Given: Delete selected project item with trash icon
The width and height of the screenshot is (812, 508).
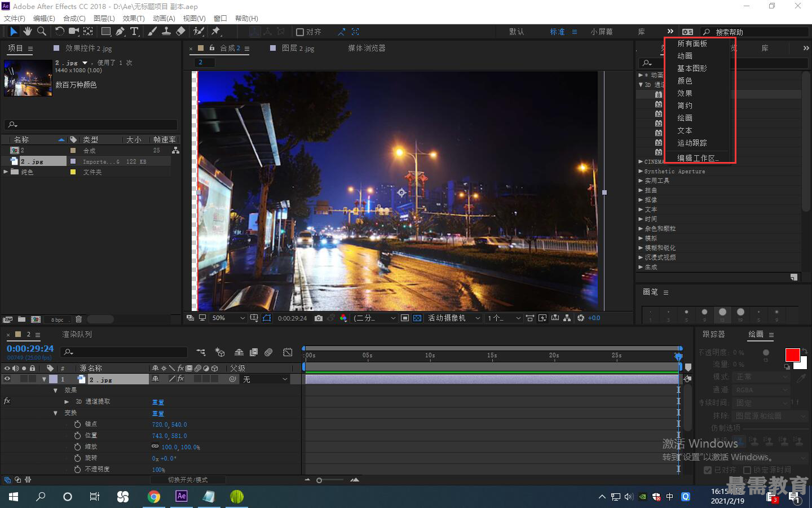Looking at the screenshot, I should pos(78,319).
